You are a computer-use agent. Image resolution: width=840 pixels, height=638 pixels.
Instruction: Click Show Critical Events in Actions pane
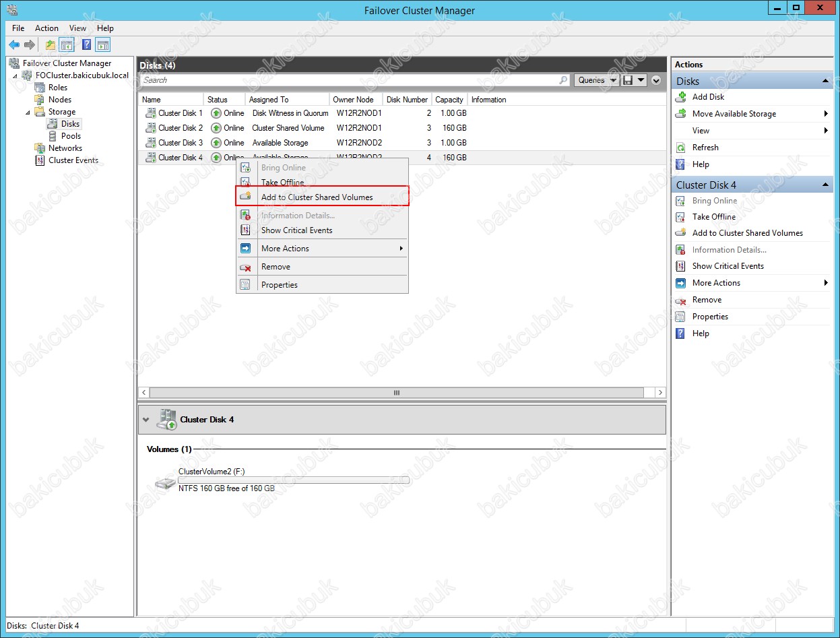[x=728, y=266]
